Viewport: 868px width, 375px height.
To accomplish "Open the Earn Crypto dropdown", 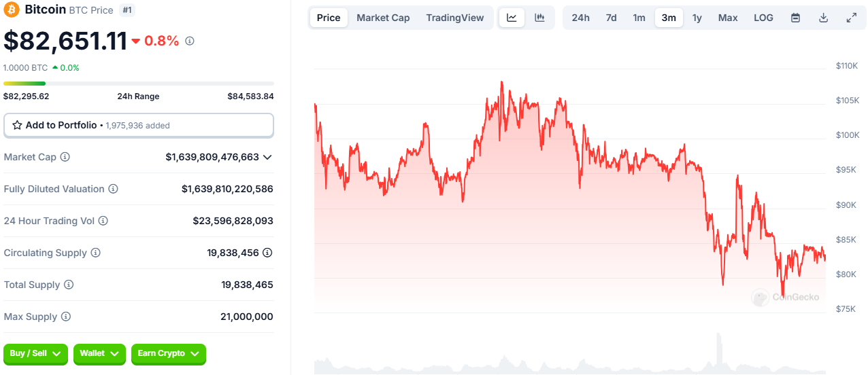I will [x=168, y=353].
